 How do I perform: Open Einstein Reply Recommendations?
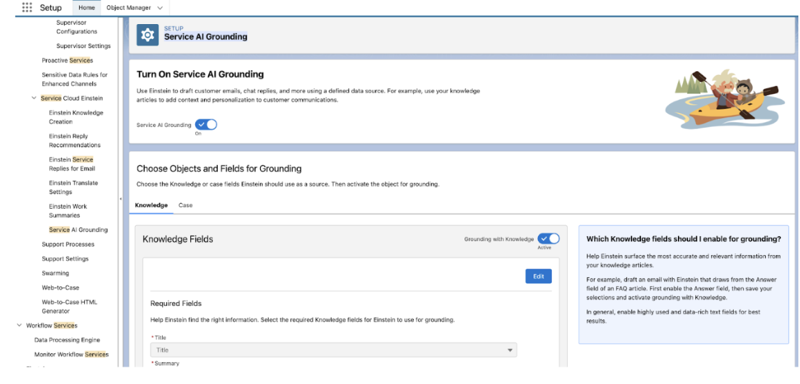coord(75,141)
